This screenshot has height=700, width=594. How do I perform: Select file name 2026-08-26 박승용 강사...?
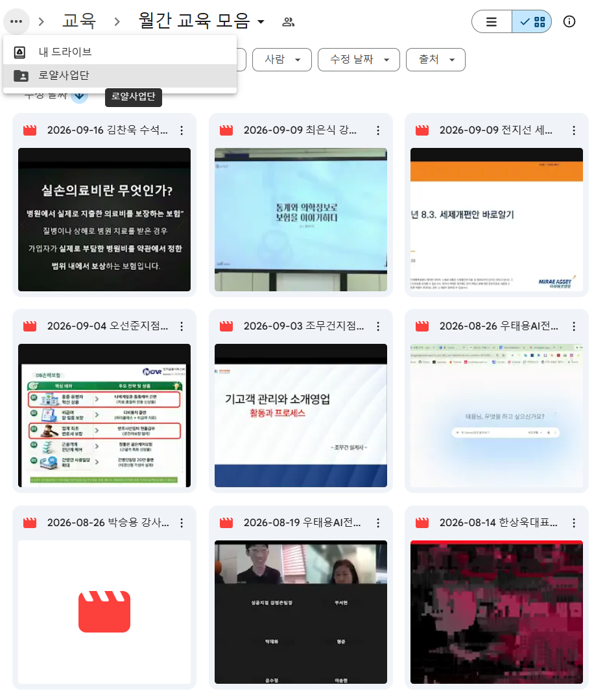coord(108,523)
